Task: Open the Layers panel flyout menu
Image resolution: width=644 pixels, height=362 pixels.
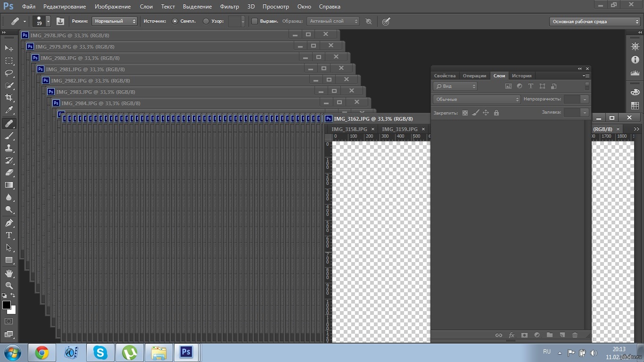Action: point(586,75)
